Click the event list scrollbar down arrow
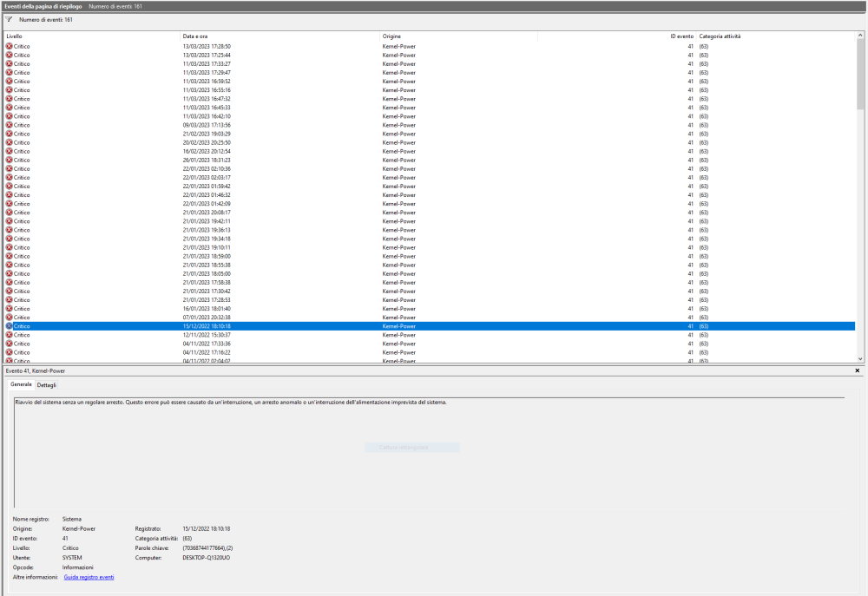Screen dimensions: 868x596 pyautogui.click(x=859, y=358)
